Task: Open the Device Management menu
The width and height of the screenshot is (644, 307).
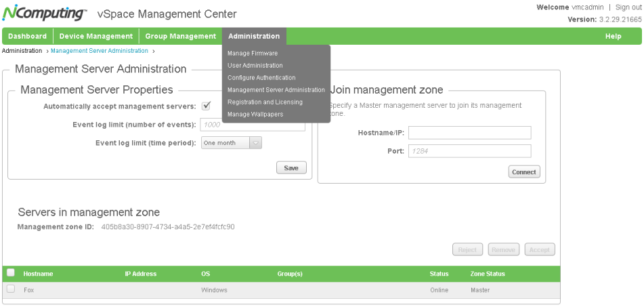Action: point(96,36)
